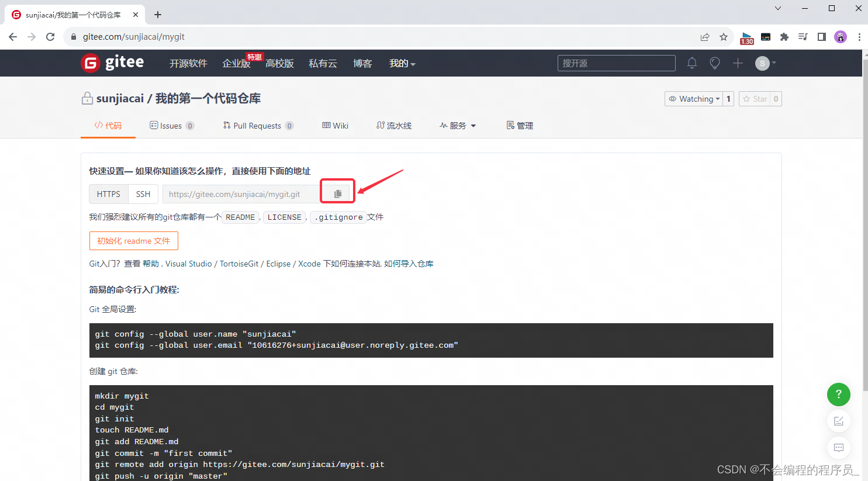The width and height of the screenshot is (868, 481).
Task: Click the .gitignore tag link
Action: pos(338,217)
